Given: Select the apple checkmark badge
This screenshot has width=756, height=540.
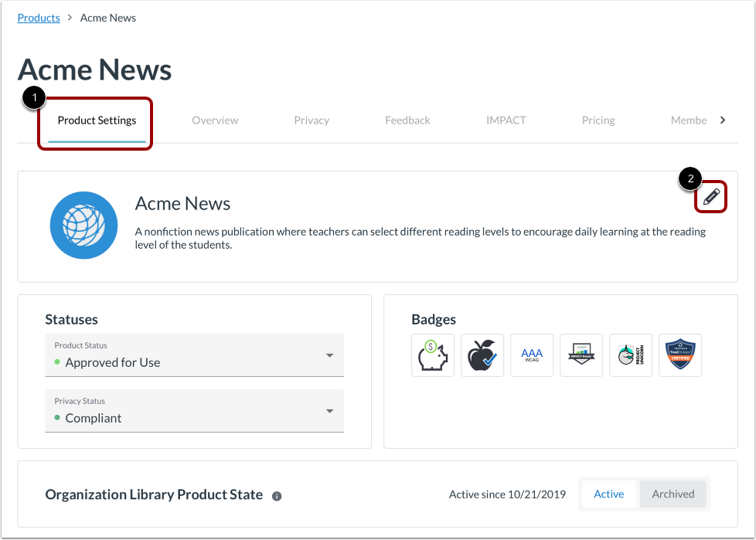Looking at the screenshot, I should click(482, 355).
